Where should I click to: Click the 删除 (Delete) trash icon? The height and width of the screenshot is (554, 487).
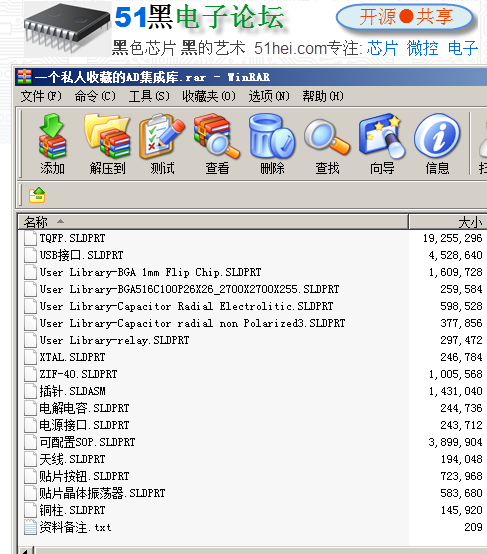(x=272, y=143)
